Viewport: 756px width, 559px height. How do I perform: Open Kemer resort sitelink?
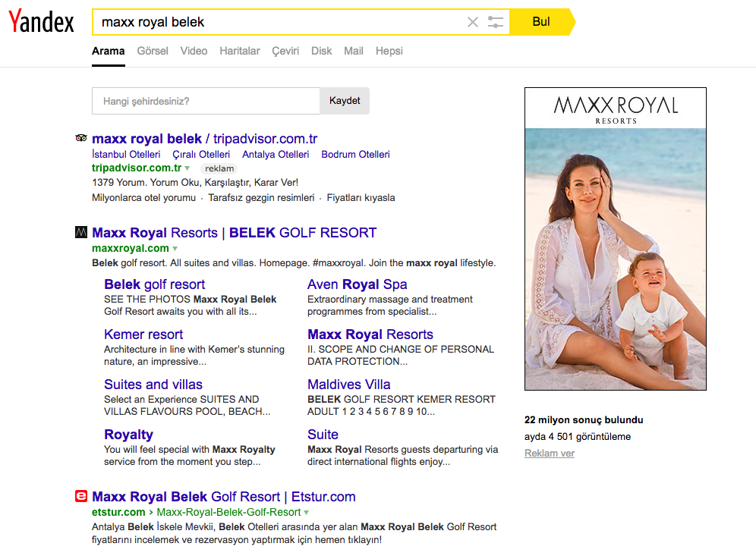(143, 334)
